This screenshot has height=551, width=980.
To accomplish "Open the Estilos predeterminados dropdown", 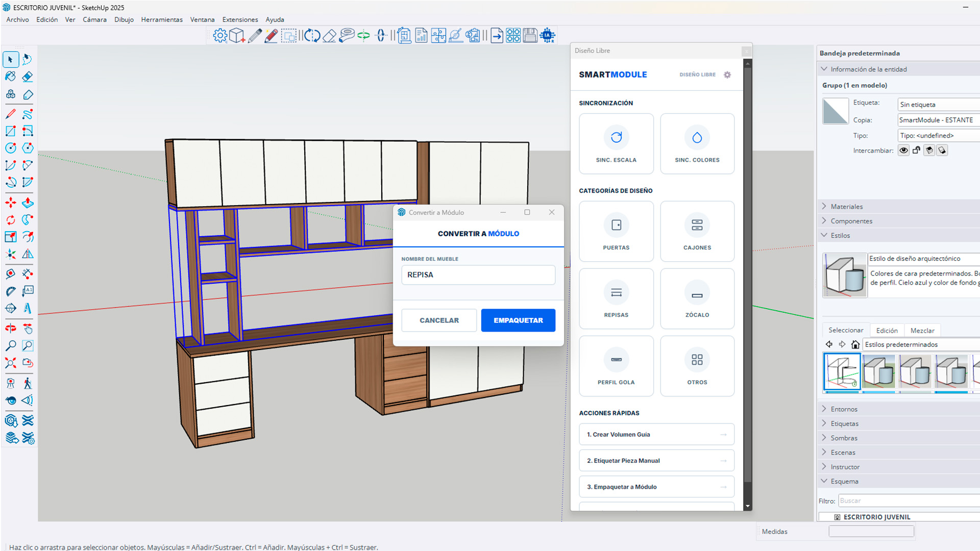I will [x=921, y=344].
